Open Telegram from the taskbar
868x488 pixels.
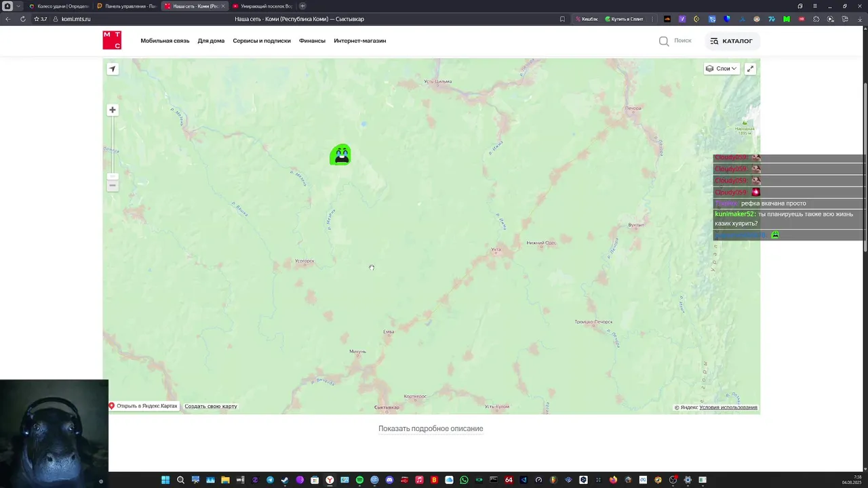[270, 480]
